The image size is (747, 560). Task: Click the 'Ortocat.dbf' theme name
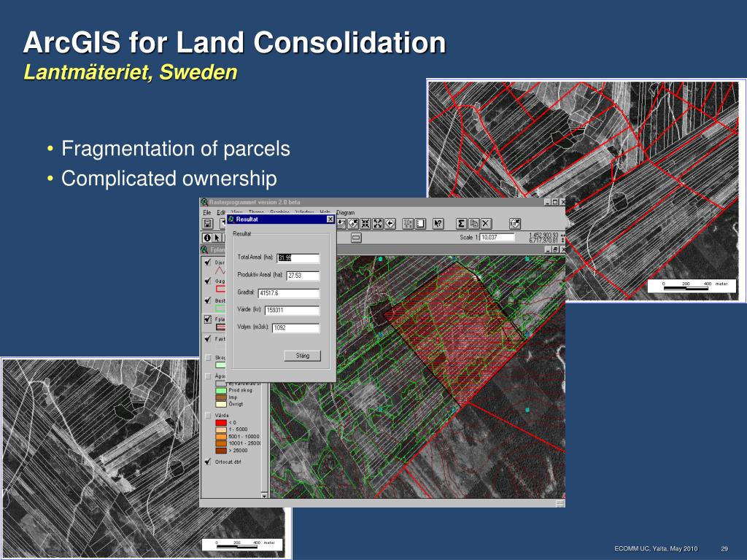(x=228, y=462)
